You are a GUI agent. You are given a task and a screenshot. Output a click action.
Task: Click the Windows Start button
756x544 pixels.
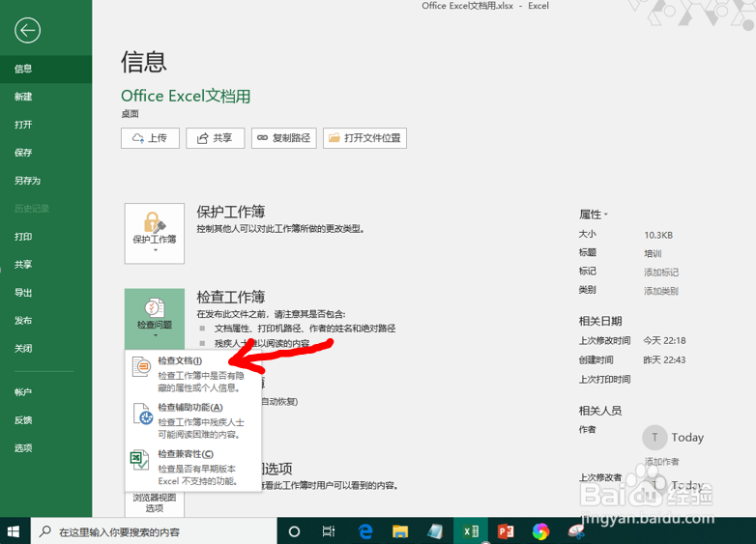(14, 531)
